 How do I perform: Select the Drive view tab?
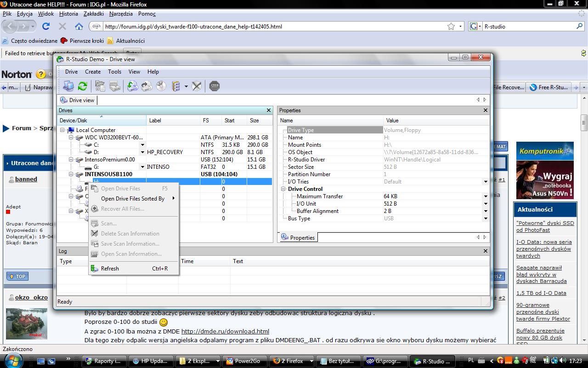coord(78,100)
